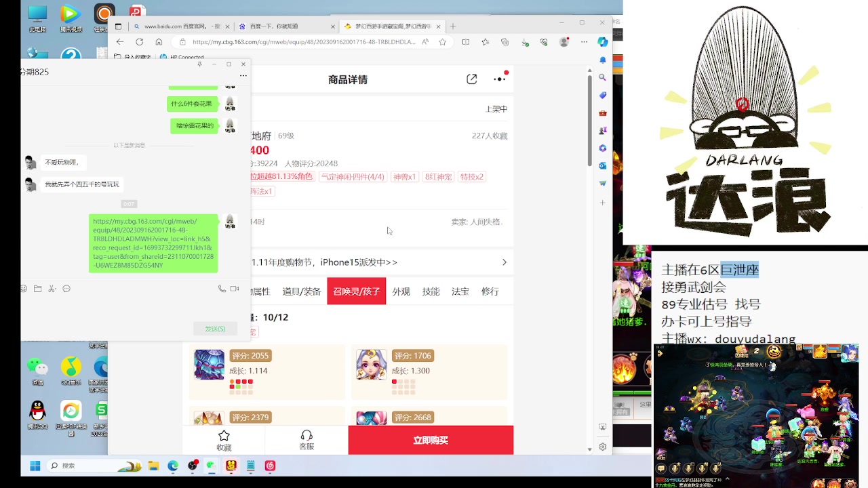The width and height of the screenshot is (868, 488).
Task: Open Edge favorites list icon
Action: coord(486,42)
